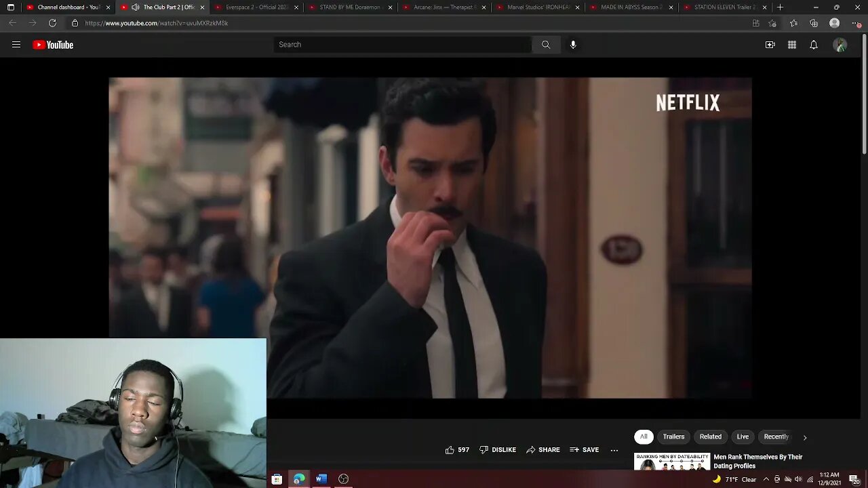Click the YouTube search magnifier button
The height and width of the screenshot is (488, 868).
tap(546, 45)
